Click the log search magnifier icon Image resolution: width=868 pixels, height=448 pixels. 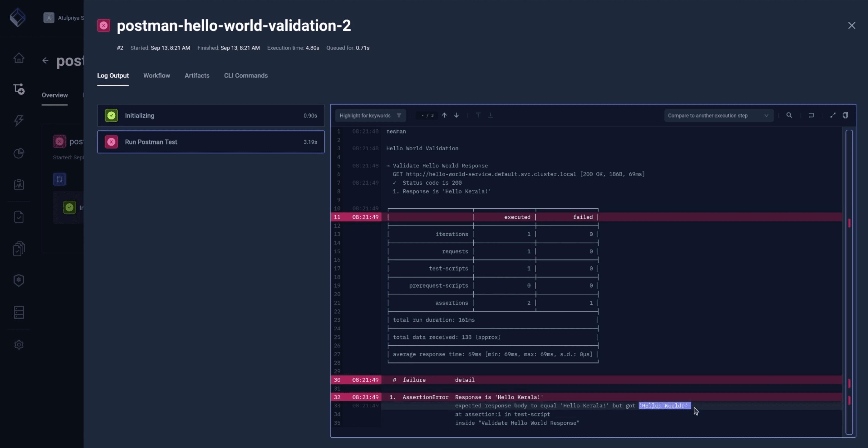789,115
